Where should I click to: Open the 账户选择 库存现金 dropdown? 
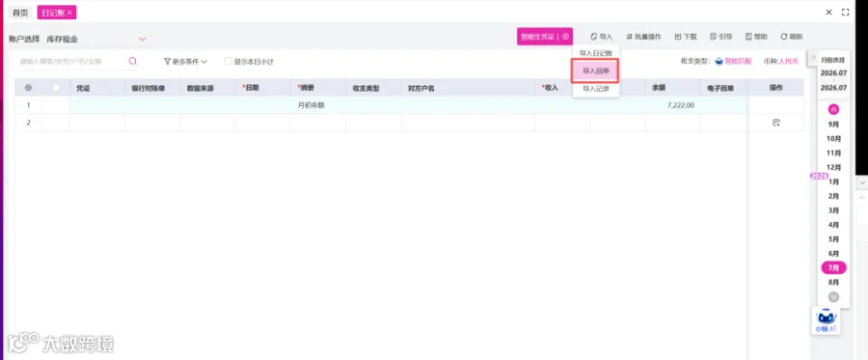(x=96, y=40)
